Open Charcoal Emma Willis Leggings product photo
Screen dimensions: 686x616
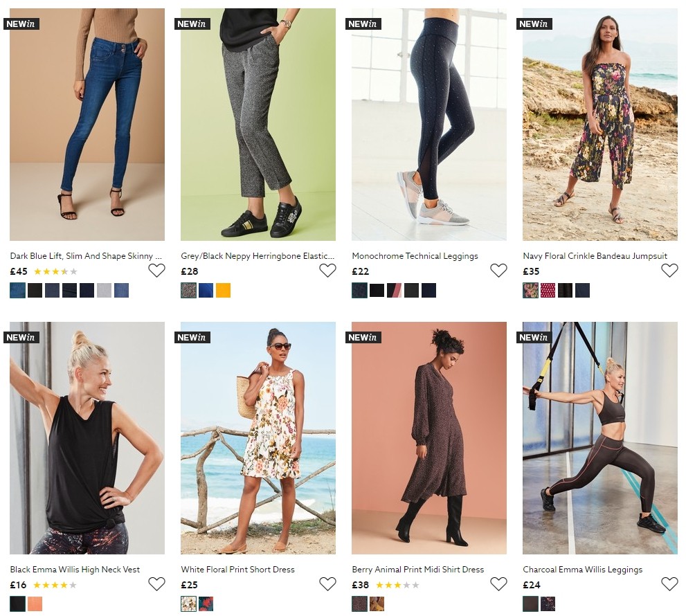click(599, 437)
